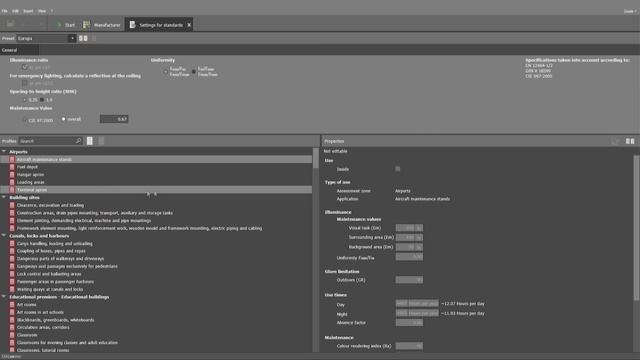640x360 pixels.
Task: Select Gangways and passages exclusively for pedestrians profile
Action: pyautogui.click(x=67, y=267)
